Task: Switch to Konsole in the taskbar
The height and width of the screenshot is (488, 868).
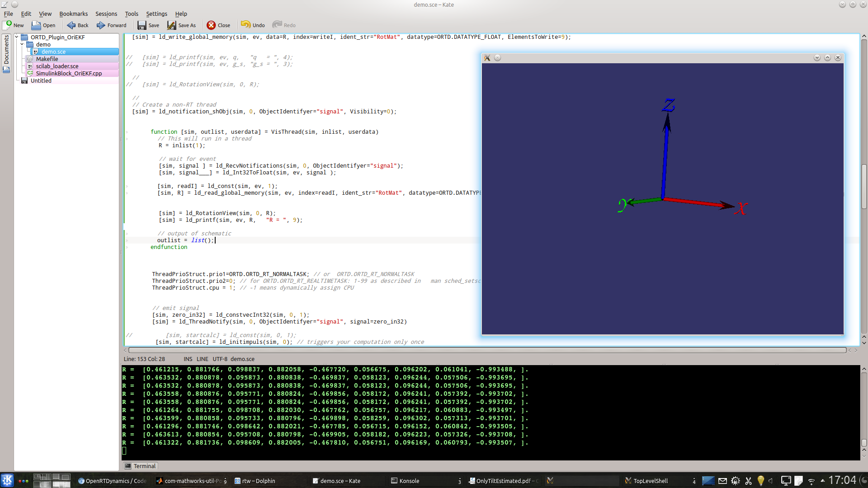Action: coord(409,481)
